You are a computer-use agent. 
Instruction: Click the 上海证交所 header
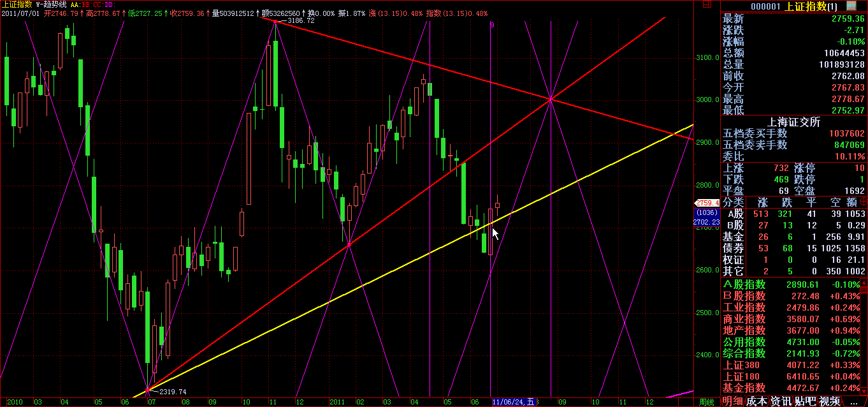793,122
